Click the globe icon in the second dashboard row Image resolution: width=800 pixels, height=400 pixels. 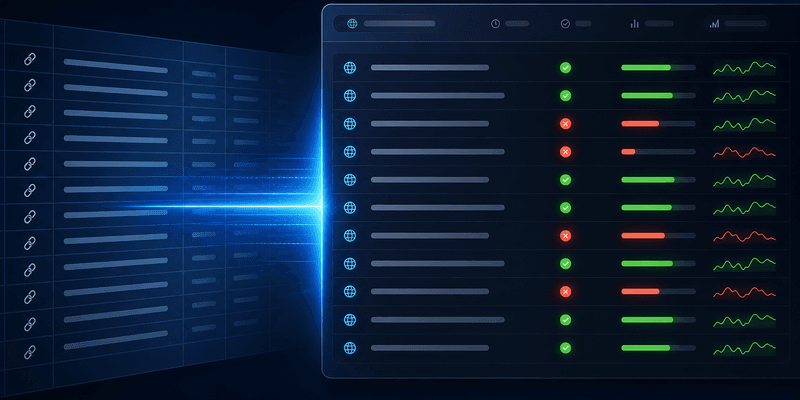coord(349,95)
